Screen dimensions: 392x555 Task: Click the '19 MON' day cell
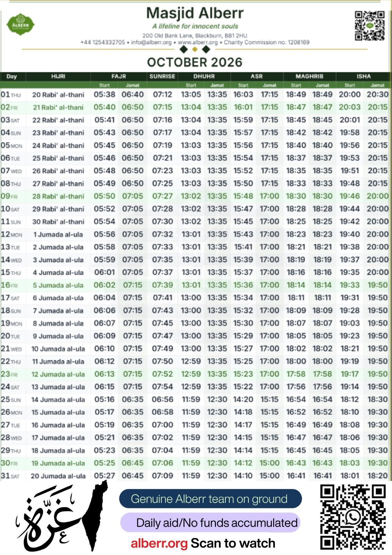click(x=11, y=323)
